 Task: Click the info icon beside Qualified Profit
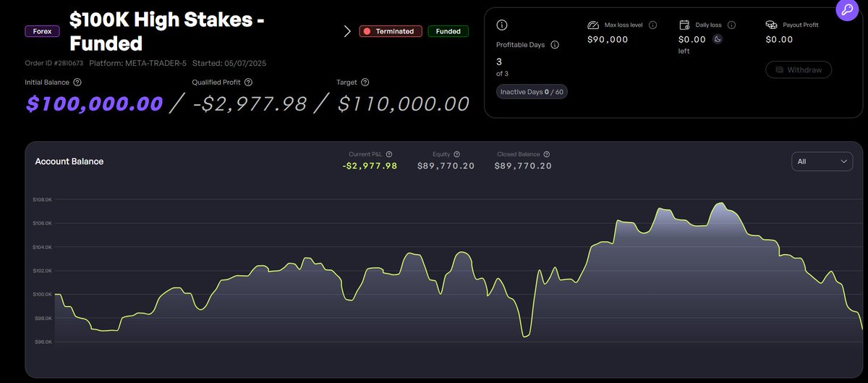(248, 83)
